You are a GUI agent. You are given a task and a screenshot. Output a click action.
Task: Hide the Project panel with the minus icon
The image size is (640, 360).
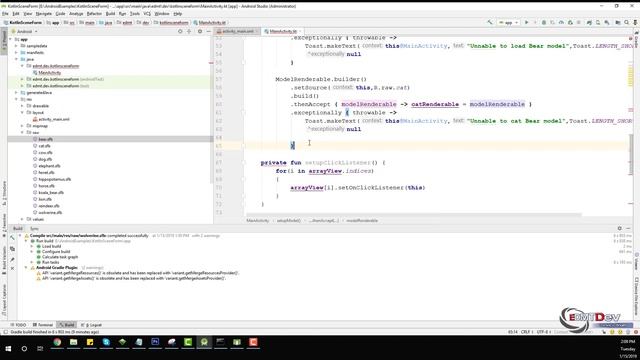click(209, 31)
